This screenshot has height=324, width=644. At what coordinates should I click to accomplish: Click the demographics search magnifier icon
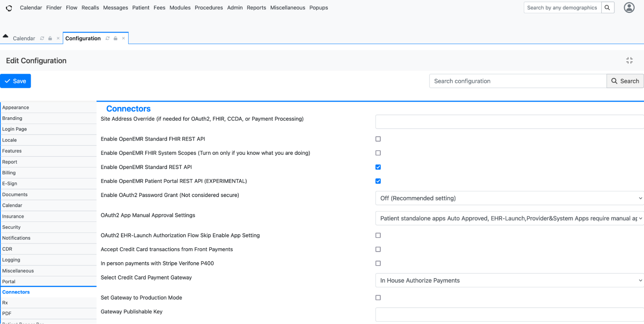(607, 8)
